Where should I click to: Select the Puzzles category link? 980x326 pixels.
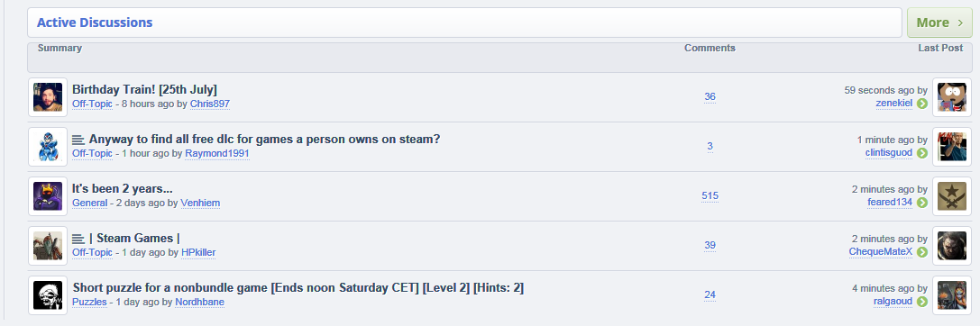tap(89, 303)
